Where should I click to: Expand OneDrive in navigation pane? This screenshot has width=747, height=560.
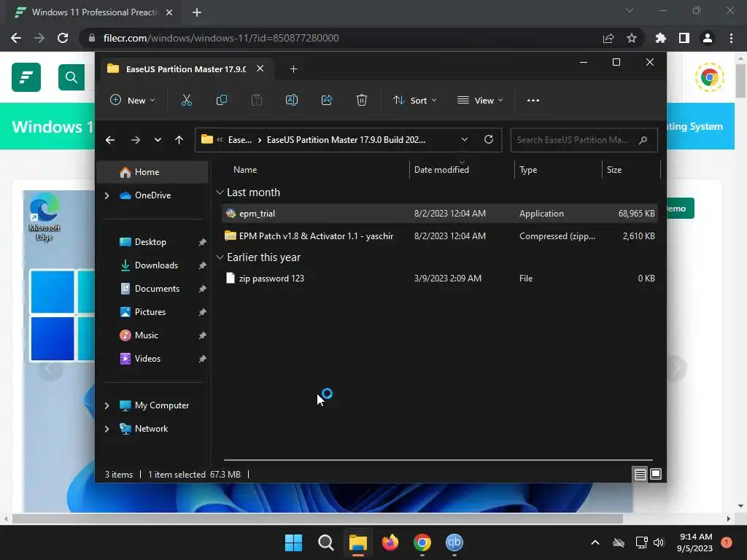click(107, 195)
